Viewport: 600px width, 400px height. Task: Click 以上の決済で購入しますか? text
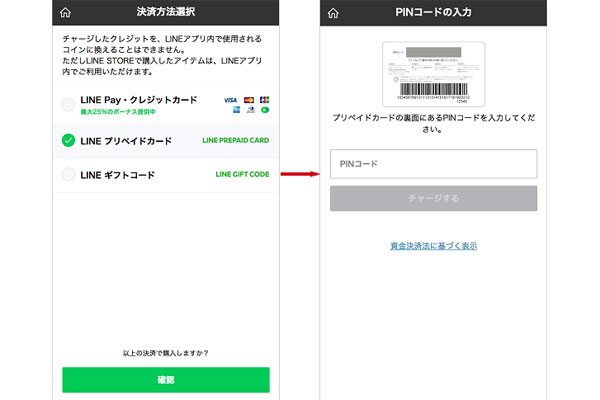pyautogui.click(x=166, y=353)
